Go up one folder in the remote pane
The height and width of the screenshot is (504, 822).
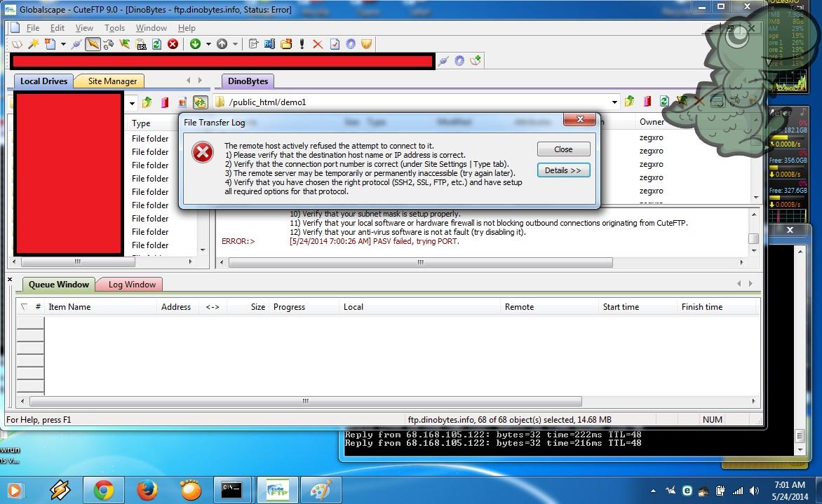629,102
